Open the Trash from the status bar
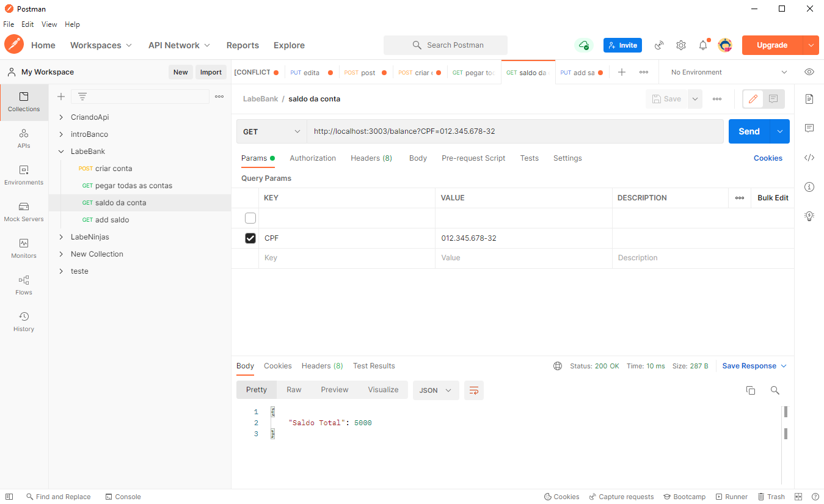 tap(771, 496)
